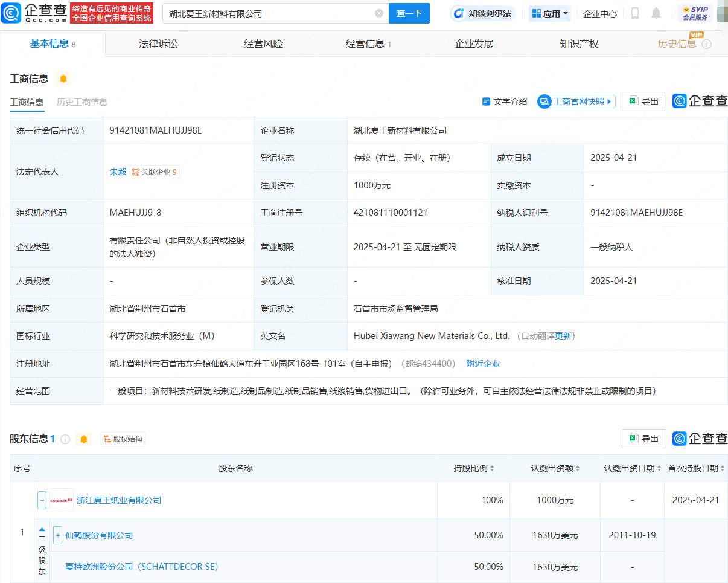Open the 应用 dropdown menu

(x=550, y=13)
